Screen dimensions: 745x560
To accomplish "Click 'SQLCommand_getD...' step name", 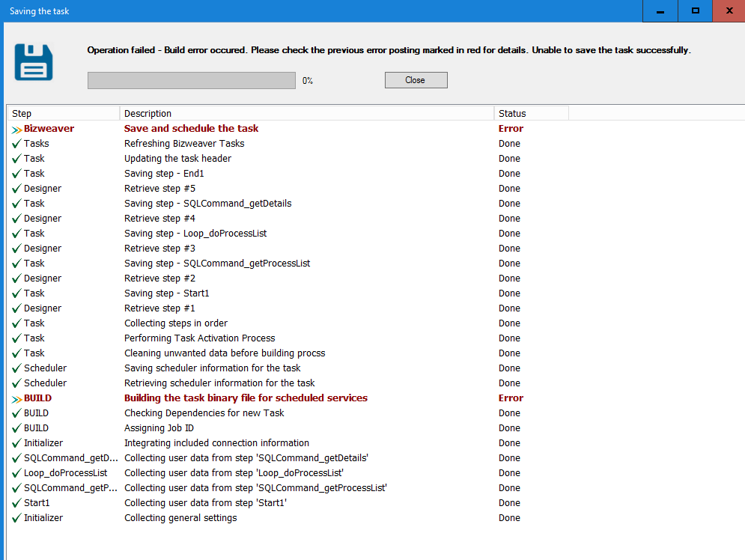I will tap(71, 458).
